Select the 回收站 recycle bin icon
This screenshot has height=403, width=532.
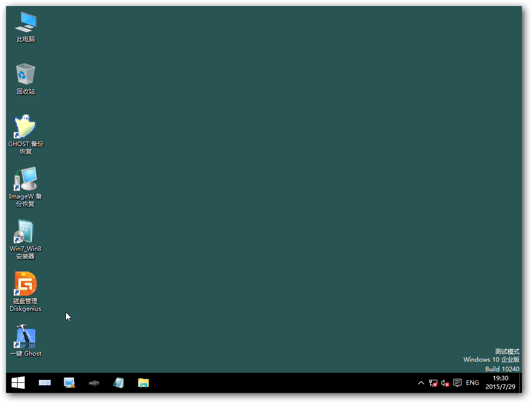[x=26, y=80]
